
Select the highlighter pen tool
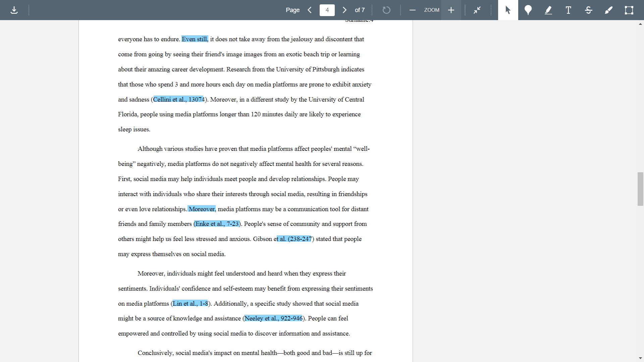548,10
